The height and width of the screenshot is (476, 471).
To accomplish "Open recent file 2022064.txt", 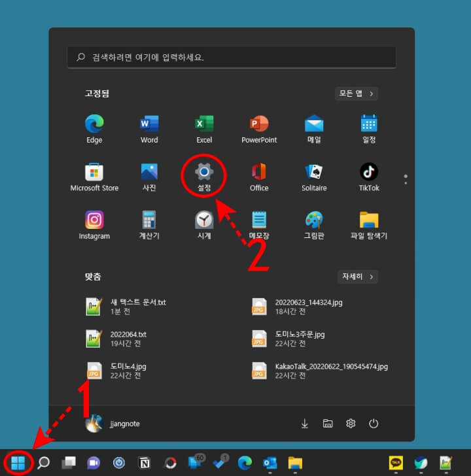I will coord(116,339).
